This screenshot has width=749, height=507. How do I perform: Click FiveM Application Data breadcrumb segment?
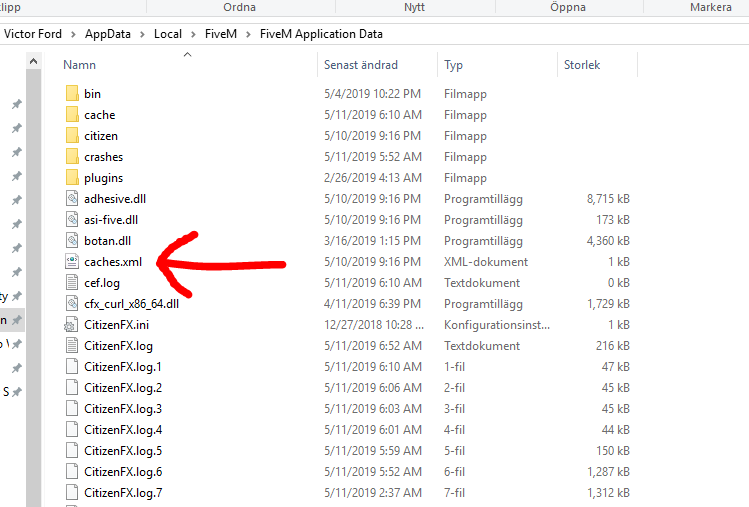(x=321, y=34)
